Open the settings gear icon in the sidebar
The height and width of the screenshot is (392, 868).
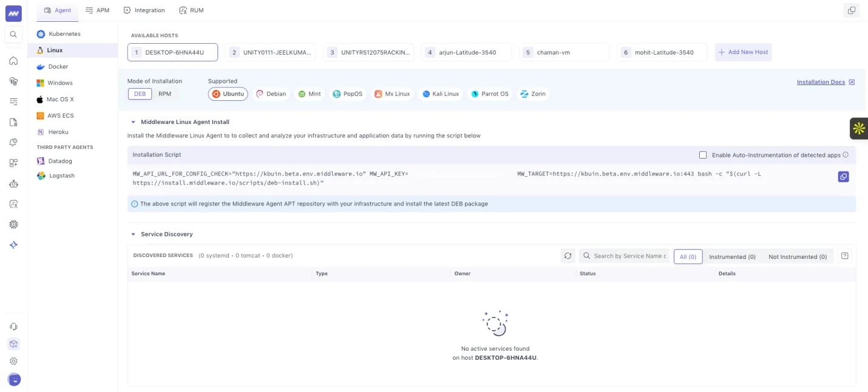(x=13, y=361)
